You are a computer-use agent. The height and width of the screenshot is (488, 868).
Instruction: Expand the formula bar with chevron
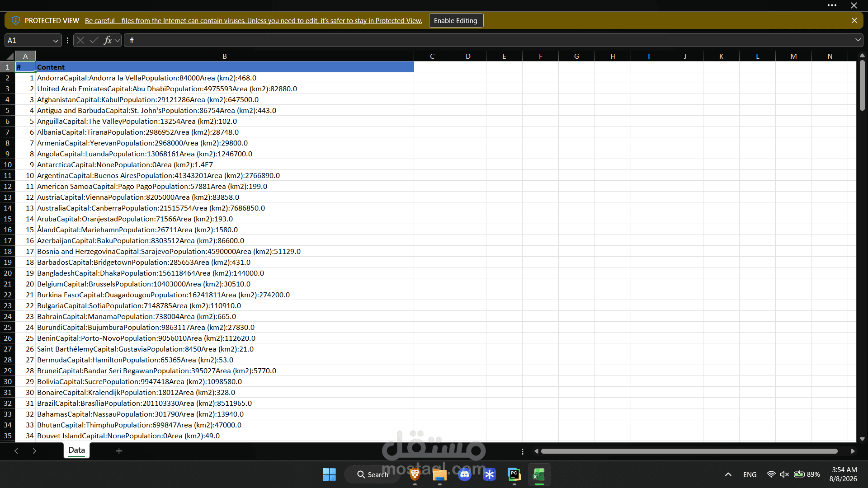pos(858,40)
